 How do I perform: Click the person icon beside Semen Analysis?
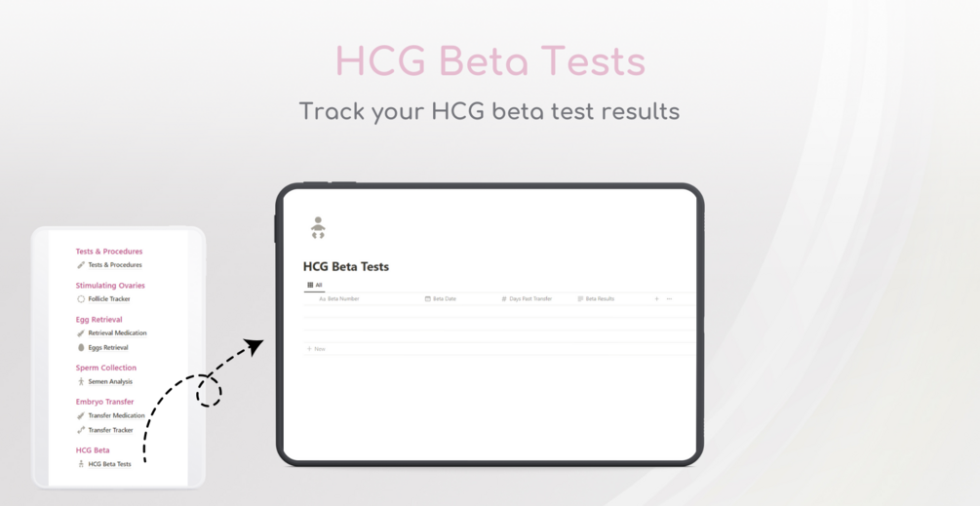[81, 381]
